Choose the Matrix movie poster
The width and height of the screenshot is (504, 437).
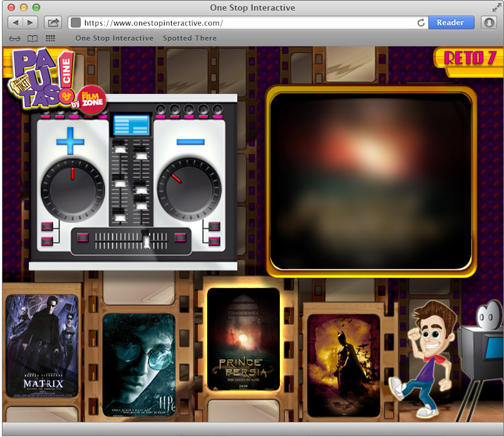click(42, 346)
